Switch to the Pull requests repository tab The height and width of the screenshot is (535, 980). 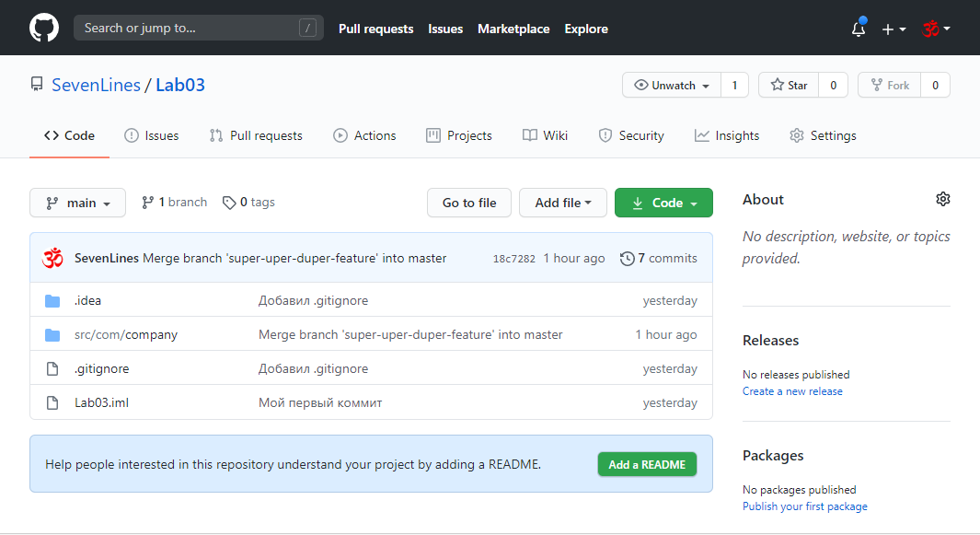coord(256,135)
